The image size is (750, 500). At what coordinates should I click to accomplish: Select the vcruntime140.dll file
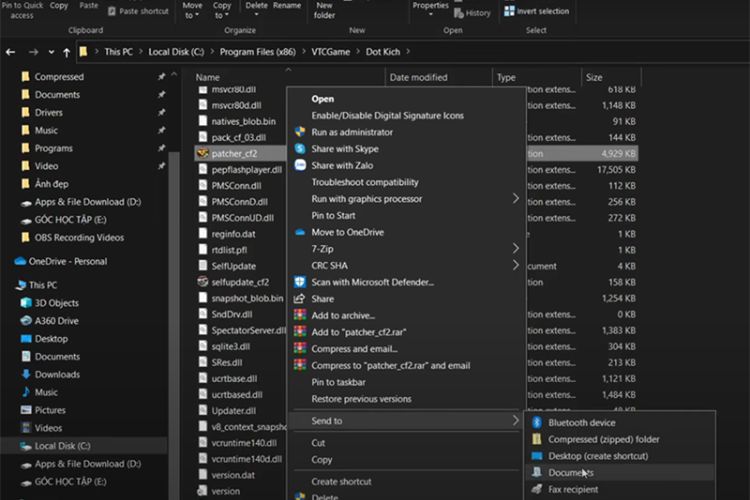click(244, 443)
